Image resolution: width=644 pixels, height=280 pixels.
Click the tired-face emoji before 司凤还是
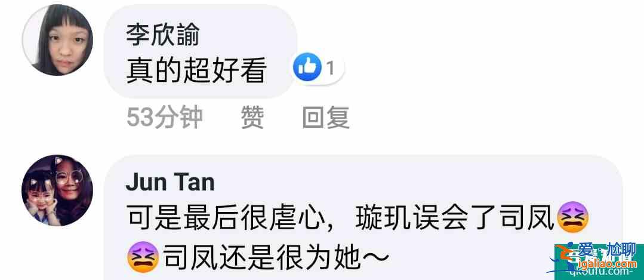coord(143,257)
